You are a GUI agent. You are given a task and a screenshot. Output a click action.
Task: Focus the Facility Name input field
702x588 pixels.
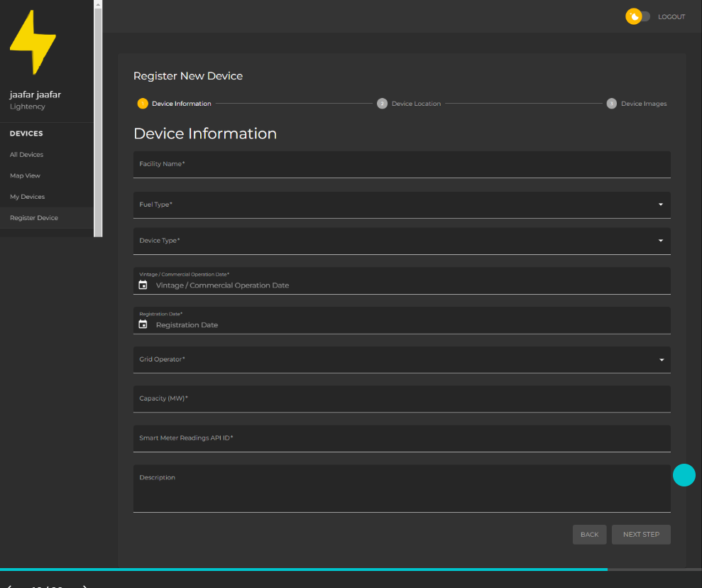pos(402,164)
